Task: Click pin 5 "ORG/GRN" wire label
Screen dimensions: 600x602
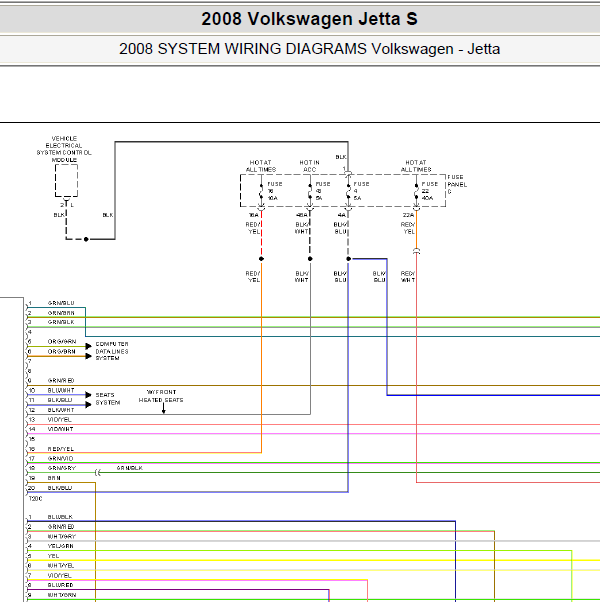Action: [62, 341]
